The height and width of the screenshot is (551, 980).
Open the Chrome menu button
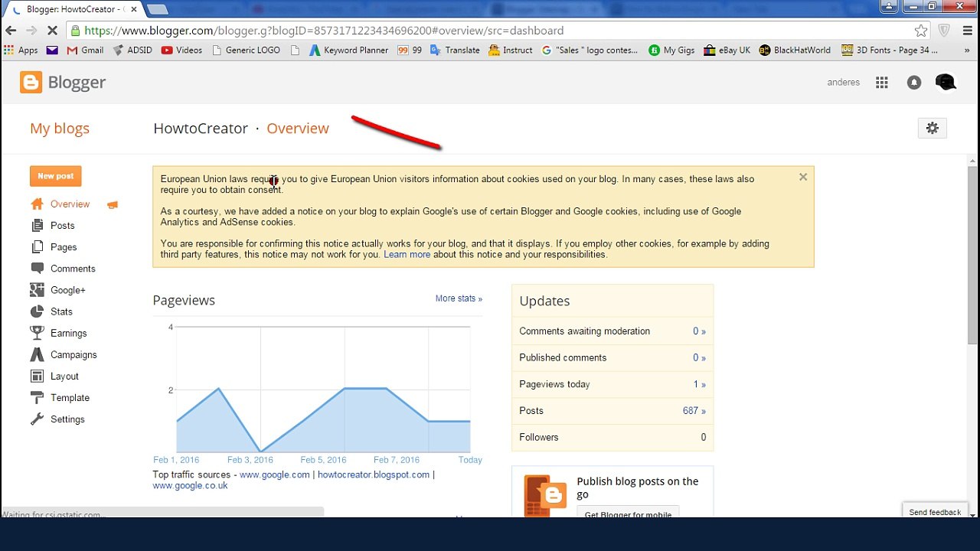pos(967,31)
